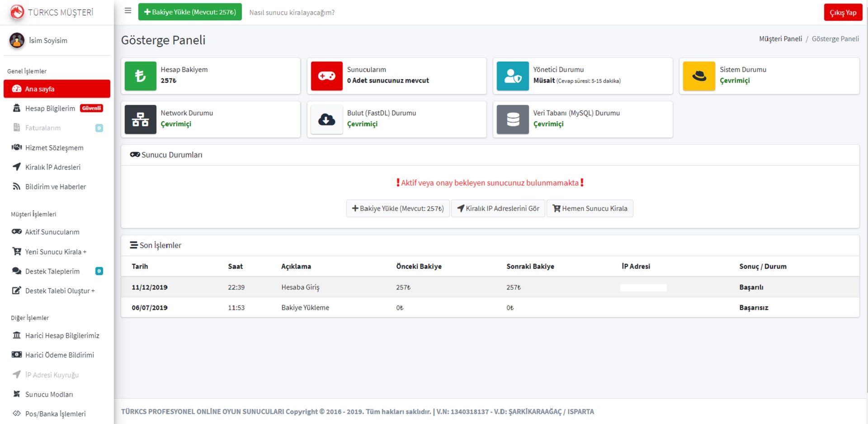Click the Yönetici Durumu user shield icon

[x=513, y=76]
